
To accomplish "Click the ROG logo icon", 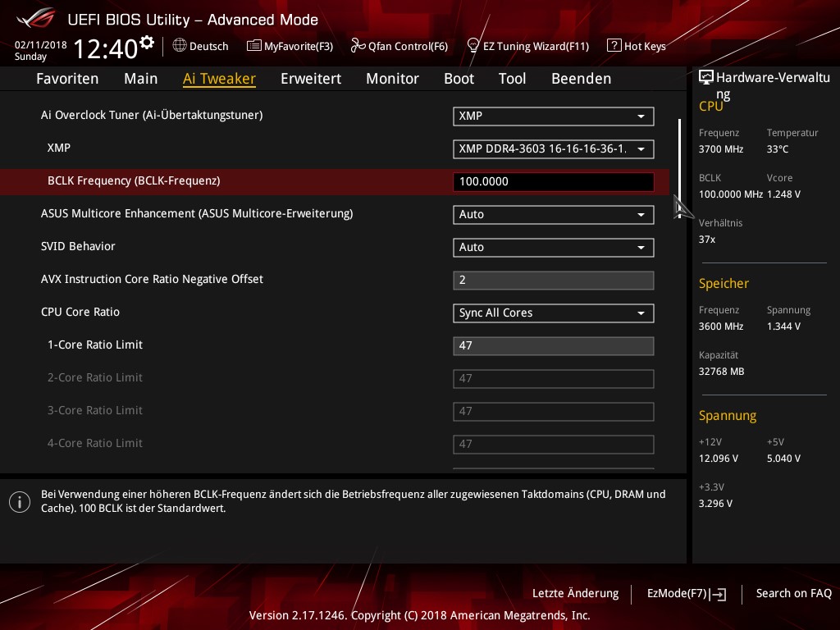I will coord(36,18).
